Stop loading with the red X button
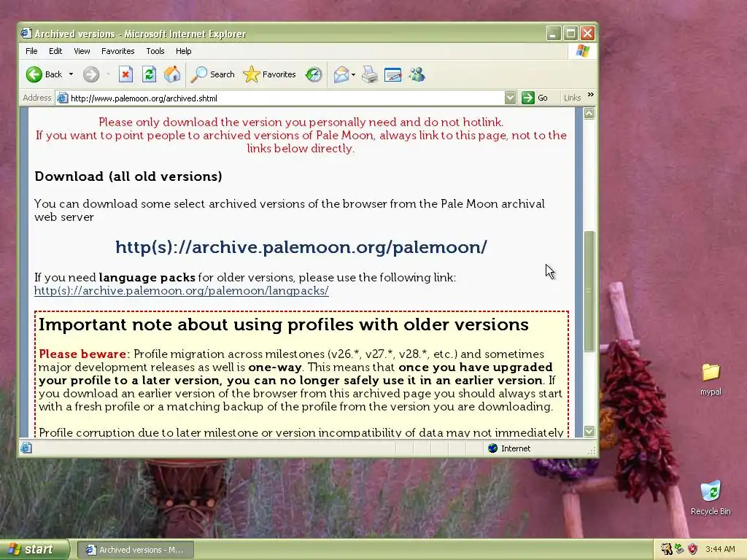The height and width of the screenshot is (560, 747). 125,74
